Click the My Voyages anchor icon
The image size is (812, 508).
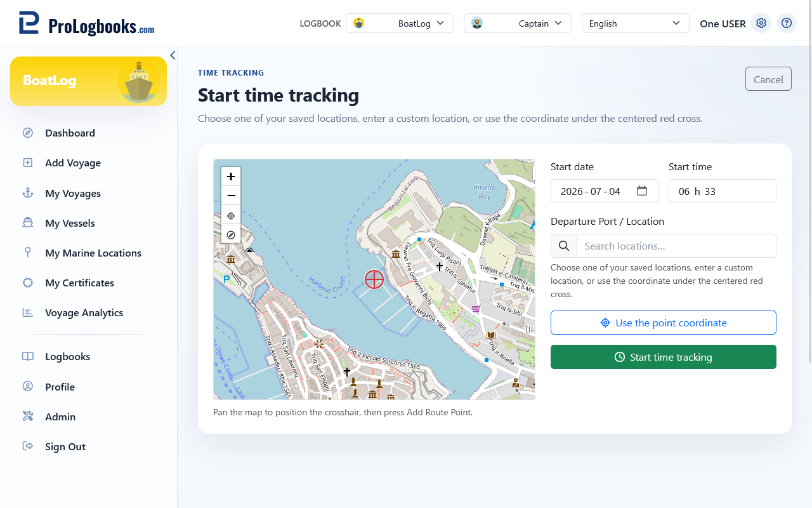(28, 193)
